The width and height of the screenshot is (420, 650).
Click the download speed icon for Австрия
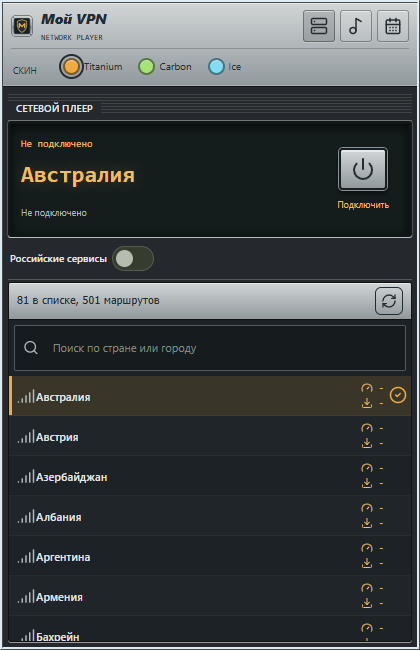coord(367,444)
